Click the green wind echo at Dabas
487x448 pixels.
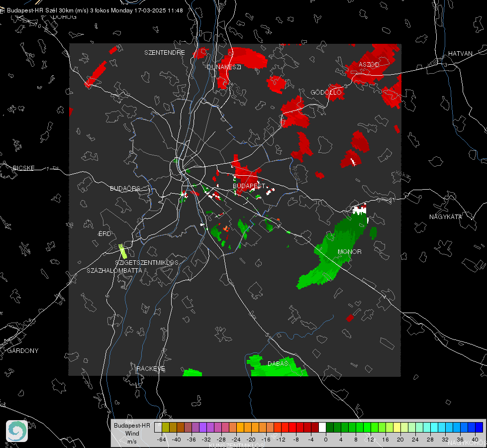[277, 366]
